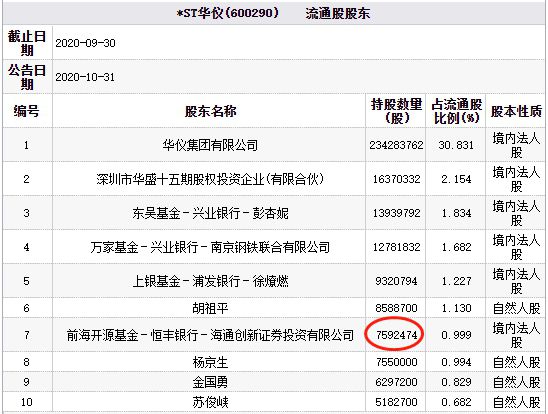Select the ratio 30.831
The image size is (548, 414).
(x=456, y=145)
